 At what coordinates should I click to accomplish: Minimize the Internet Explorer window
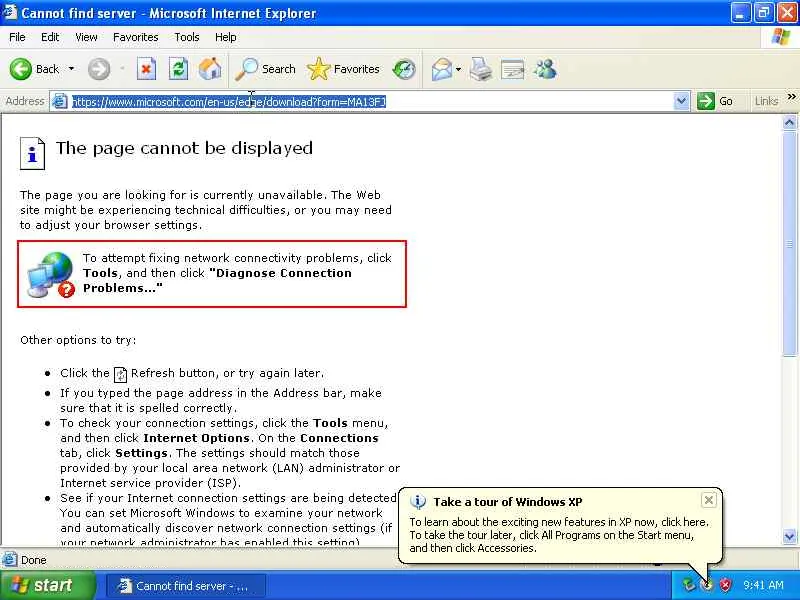[741, 13]
